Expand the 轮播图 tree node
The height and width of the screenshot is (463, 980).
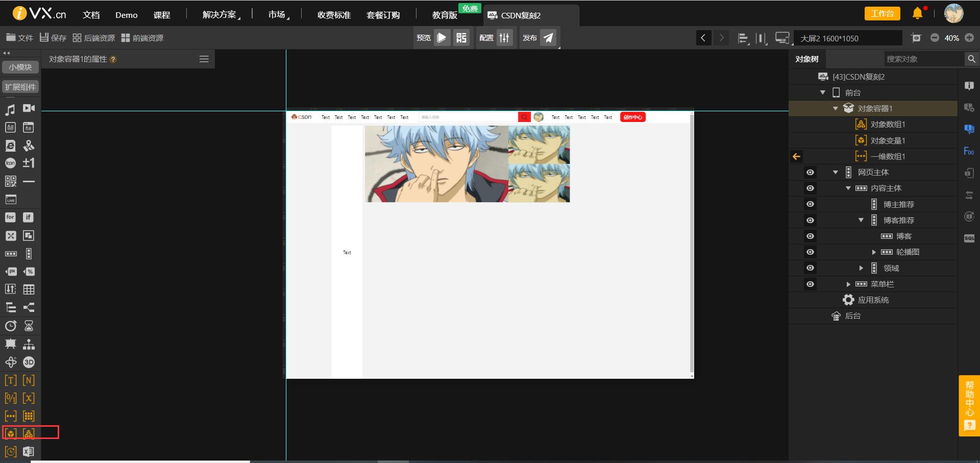click(874, 252)
